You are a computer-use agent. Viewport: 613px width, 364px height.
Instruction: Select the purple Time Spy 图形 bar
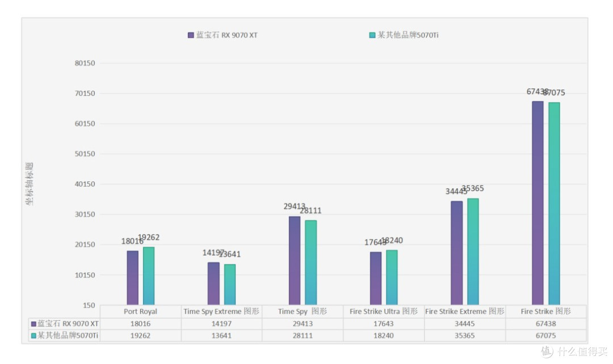click(295, 260)
